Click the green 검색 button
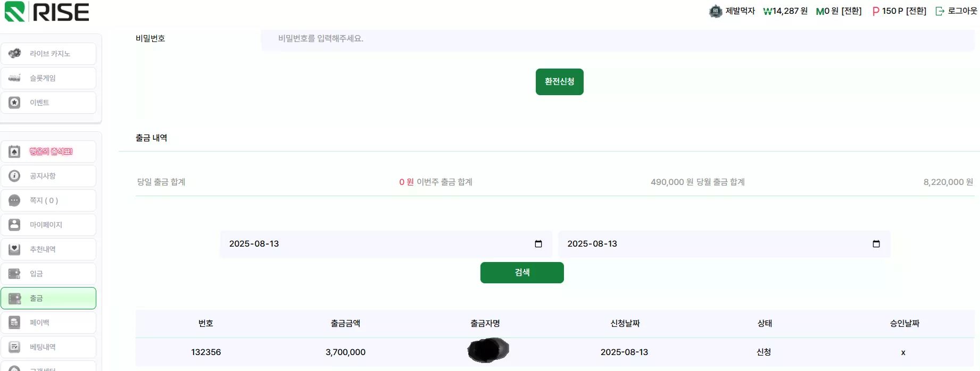Image resolution: width=980 pixels, height=371 pixels. click(x=522, y=273)
